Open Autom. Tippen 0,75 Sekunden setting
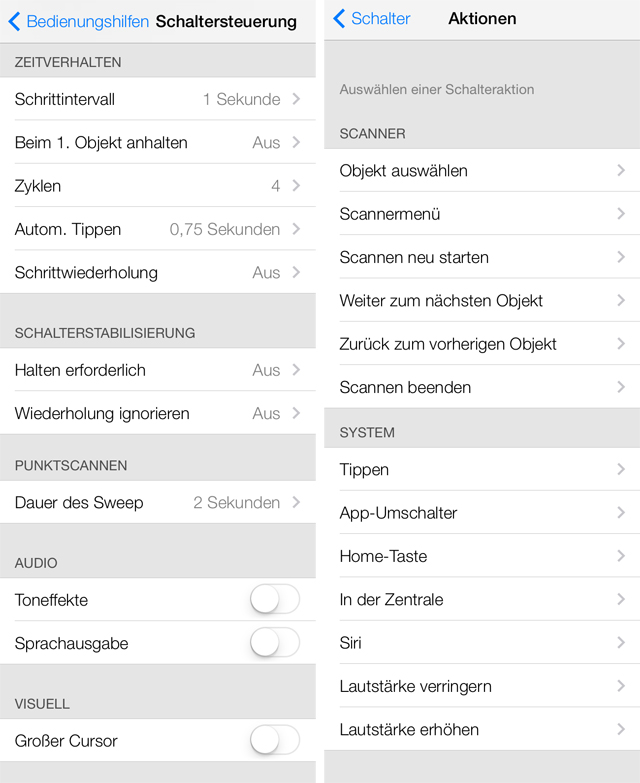Screen dimensions: 640x783 click(158, 229)
